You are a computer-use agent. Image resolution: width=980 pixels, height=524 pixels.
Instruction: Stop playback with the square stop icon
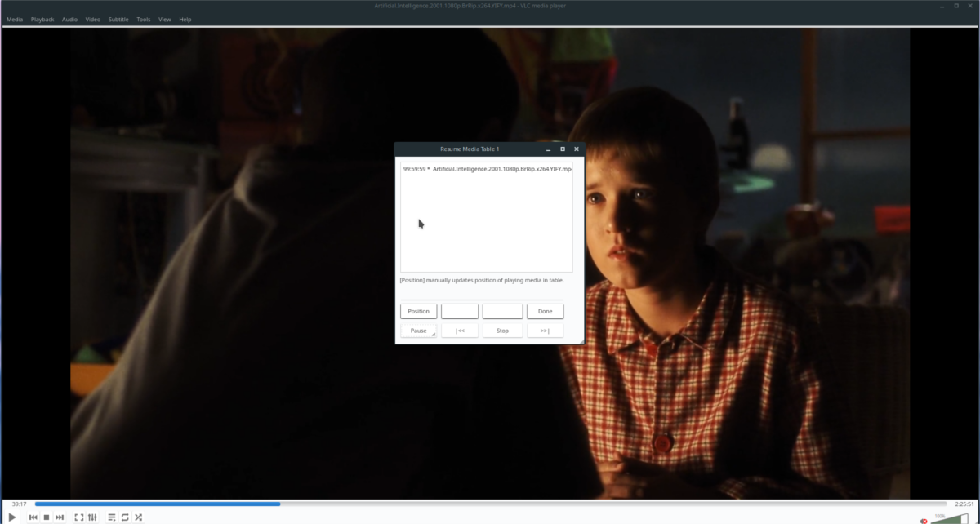(47, 517)
